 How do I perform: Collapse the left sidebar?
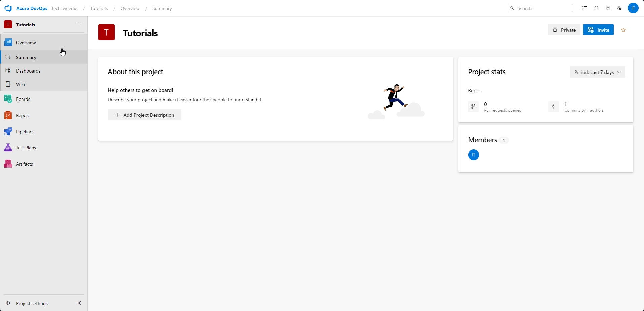coord(79,303)
